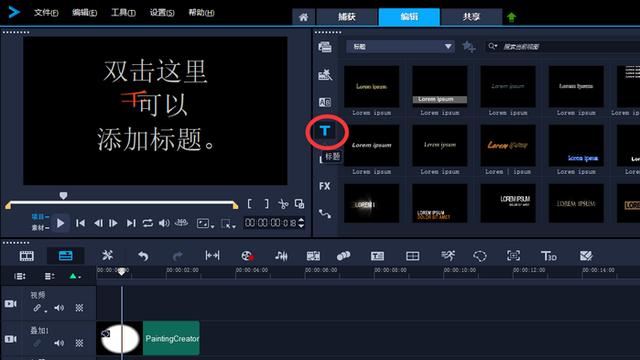Switch to Storyboard View
Image resolution: width=640 pixels, height=360 pixels.
[x=27, y=256]
